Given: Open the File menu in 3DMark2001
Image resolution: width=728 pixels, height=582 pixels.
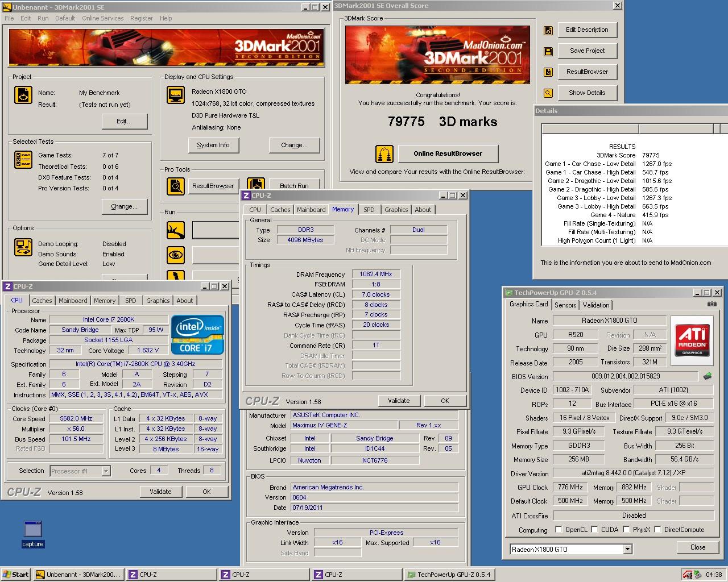Looking at the screenshot, I should 10,18.
